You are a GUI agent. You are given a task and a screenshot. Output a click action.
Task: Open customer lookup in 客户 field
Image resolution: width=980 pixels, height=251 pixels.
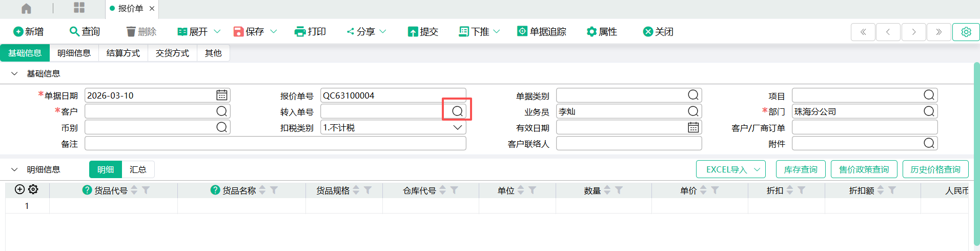[x=221, y=111]
